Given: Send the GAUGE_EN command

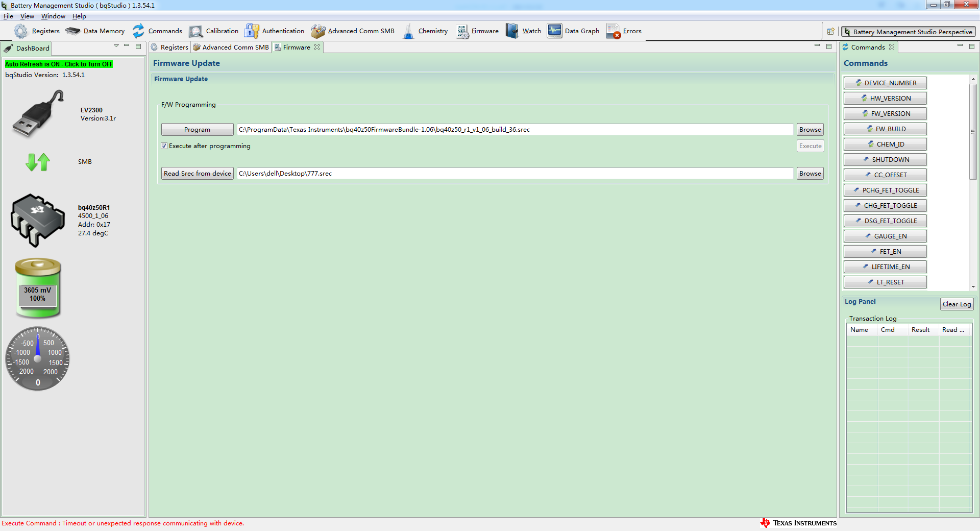Looking at the screenshot, I should [885, 236].
